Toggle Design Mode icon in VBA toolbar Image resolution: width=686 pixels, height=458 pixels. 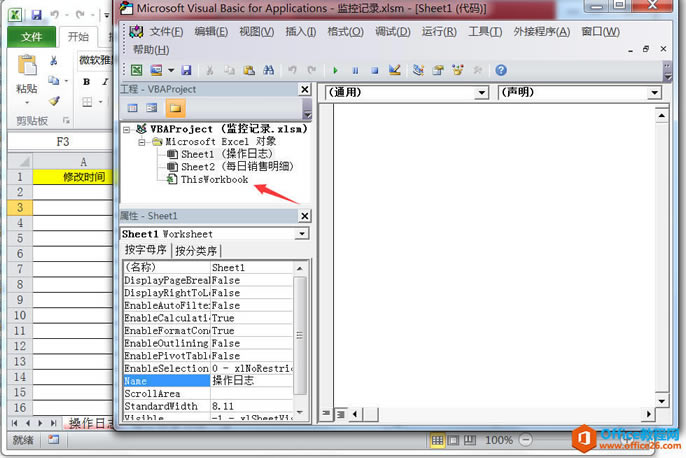pos(395,70)
